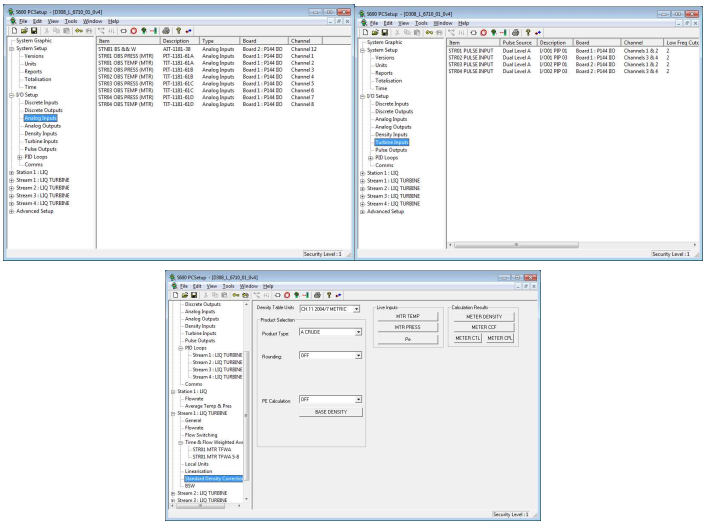Click red circle icon in Analog Inputs window toolbar
Screen dimensions: 706x524
pyautogui.click(x=134, y=31)
